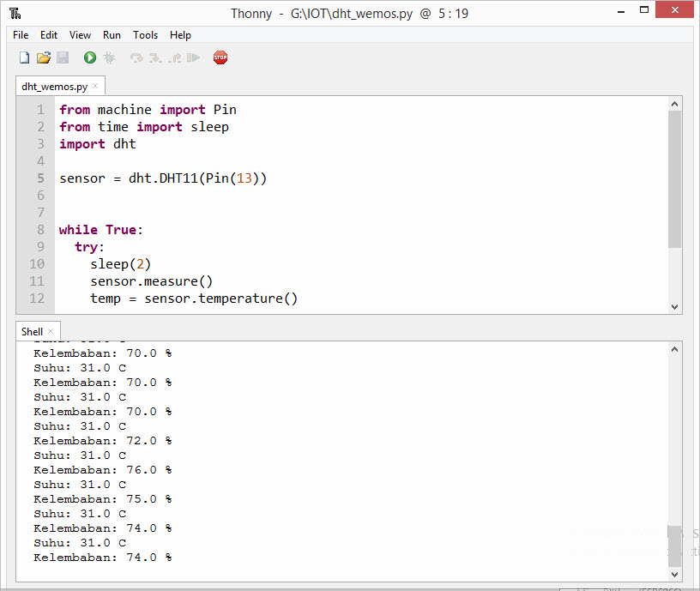This screenshot has width=700, height=591.
Task: Run the current script with the green play icon
Action: click(x=90, y=57)
